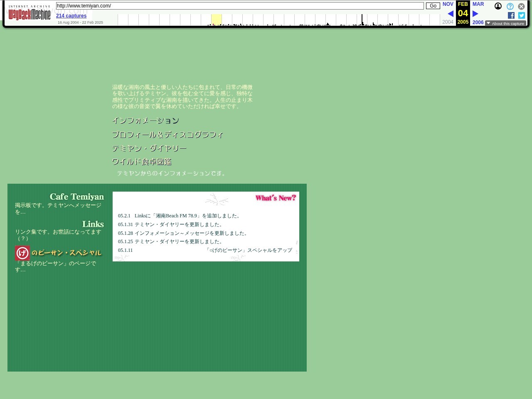This screenshot has height=399, width=532.
Task: Jump to MAR captures
Action: [478, 4]
